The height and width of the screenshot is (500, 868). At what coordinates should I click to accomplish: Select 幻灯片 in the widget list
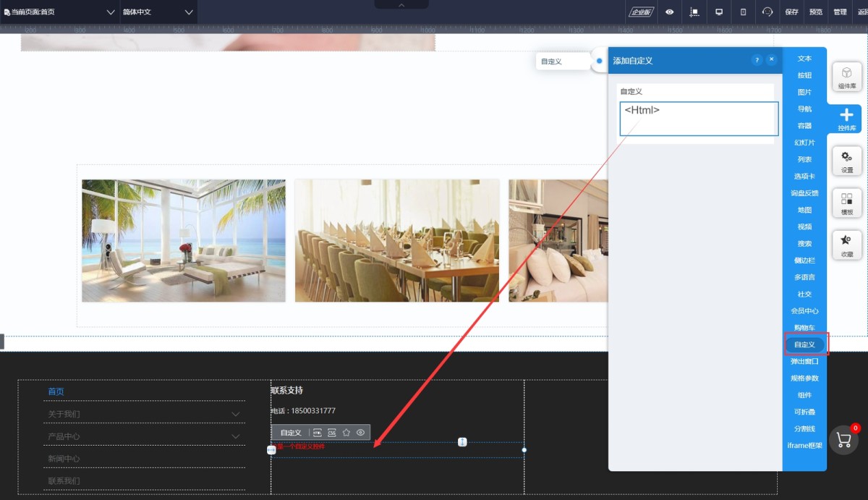coord(804,143)
